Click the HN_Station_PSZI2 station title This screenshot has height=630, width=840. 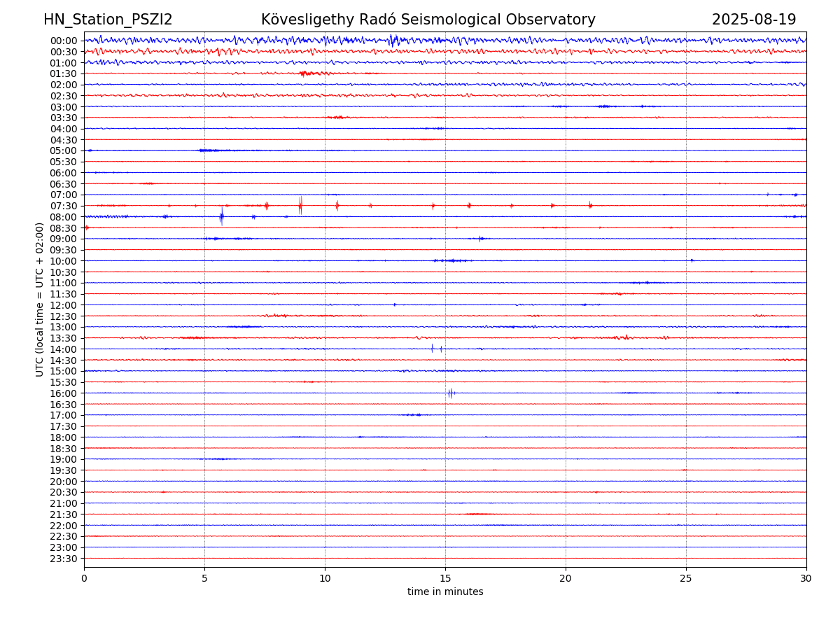coord(108,20)
